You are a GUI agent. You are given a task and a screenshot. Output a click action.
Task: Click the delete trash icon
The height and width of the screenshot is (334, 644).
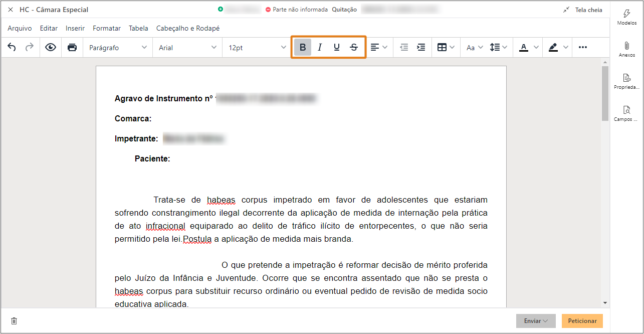click(x=14, y=320)
